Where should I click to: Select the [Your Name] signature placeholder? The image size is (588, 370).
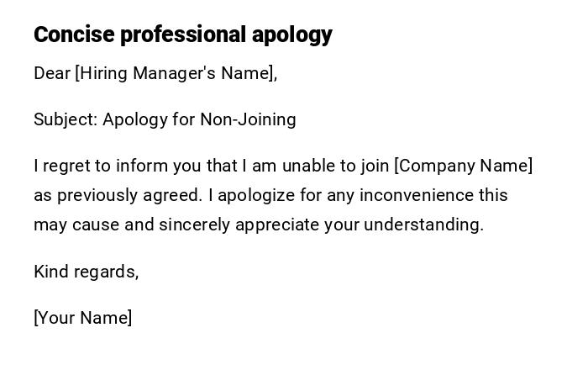(x=82, y=318)
